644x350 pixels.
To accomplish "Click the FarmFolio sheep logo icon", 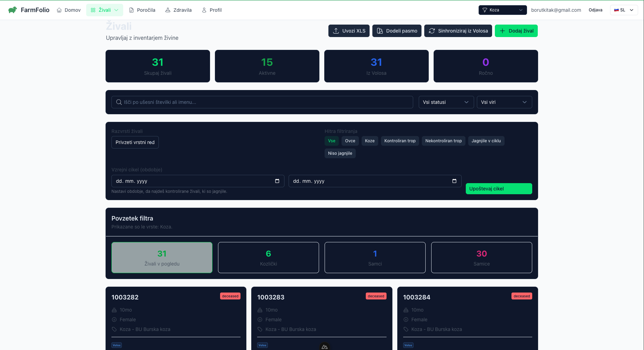I will click(x=12, y=10).
